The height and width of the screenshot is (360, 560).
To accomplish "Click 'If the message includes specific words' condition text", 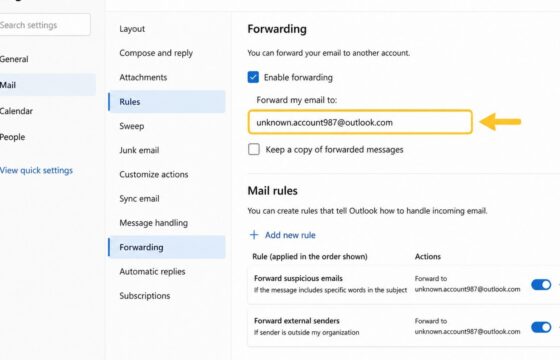I will 330,290.
